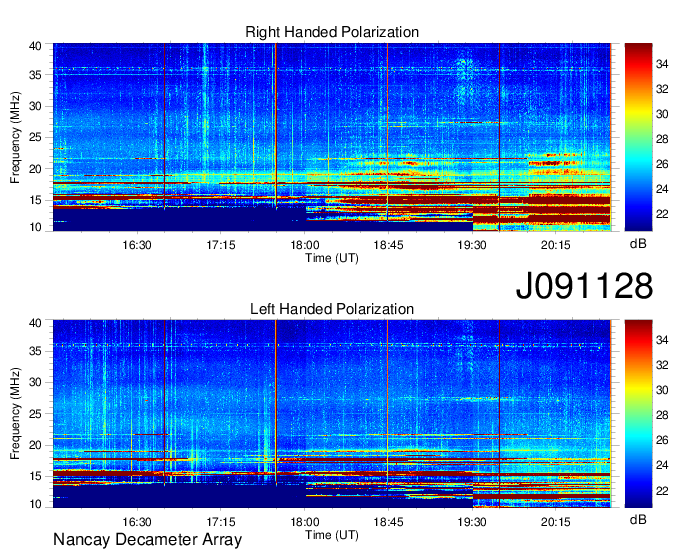This screenshot has width=680, height=552.
Task: Click the "dB" unit under the top colorbar
Action: 638,243
